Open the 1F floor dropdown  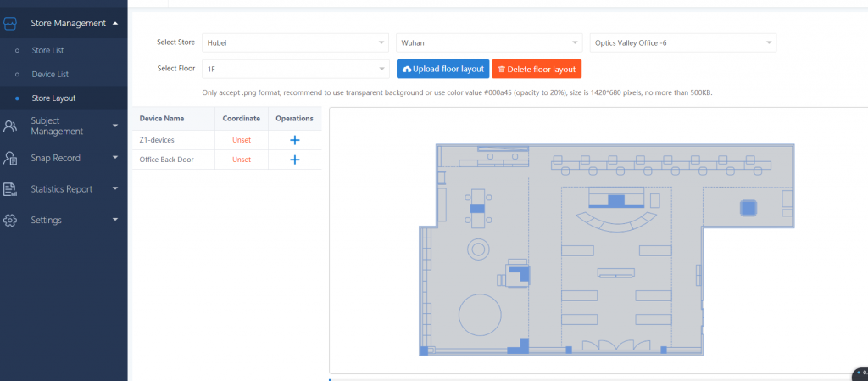click(x=296, y=70)
